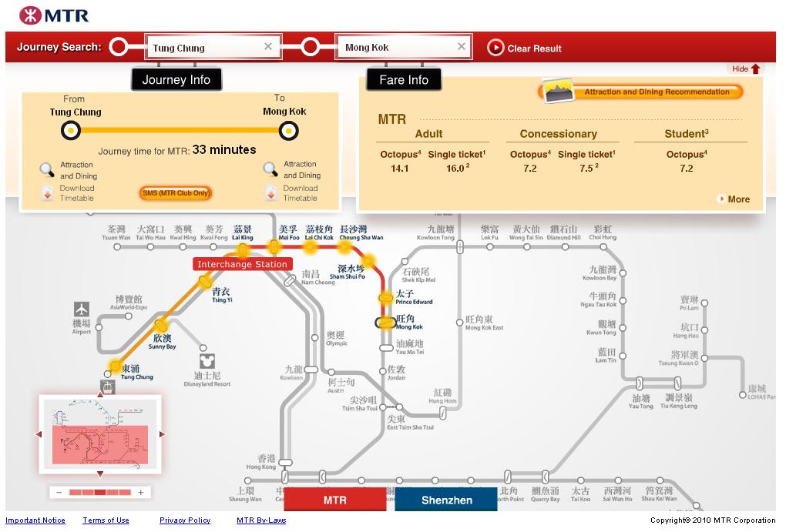Select AsiaWorld-Expo station marker
Image resolution: width=786 pixels, height=532 pixels.
tap(129, 316)
